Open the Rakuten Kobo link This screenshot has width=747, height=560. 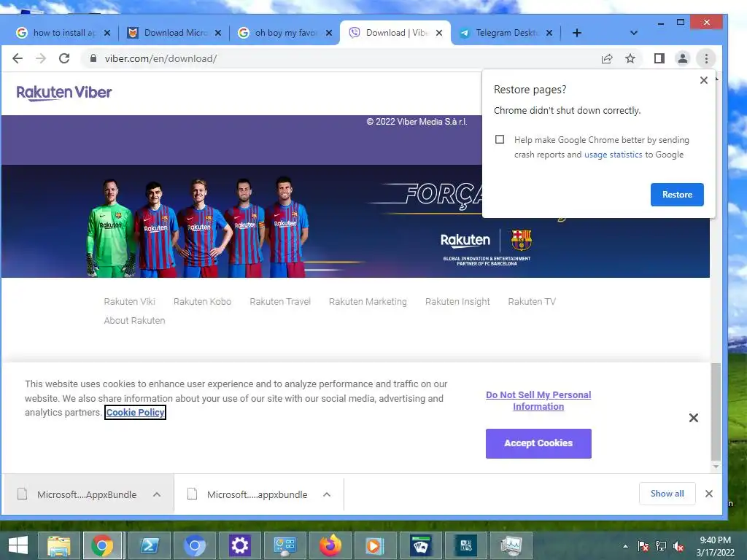click(x=203, y=301)
